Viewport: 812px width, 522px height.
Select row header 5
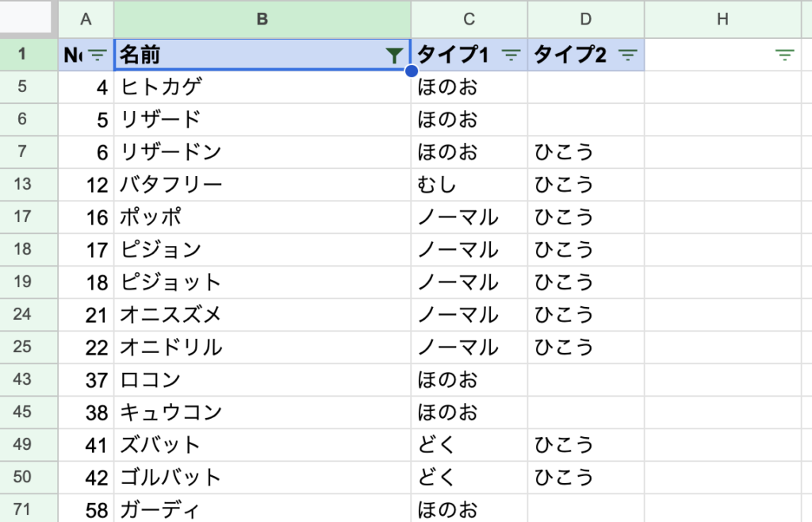(x=29, y=87)
